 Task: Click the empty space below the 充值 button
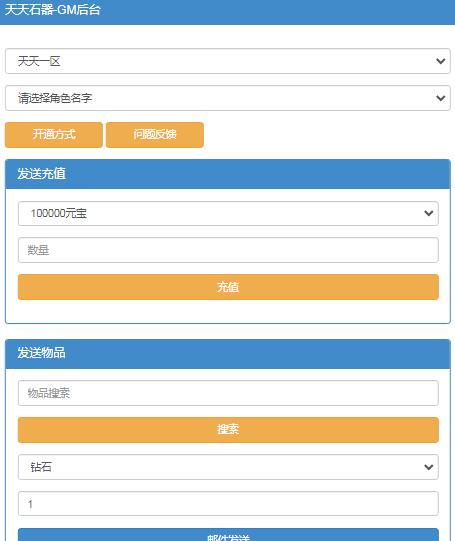coord(228,311)
